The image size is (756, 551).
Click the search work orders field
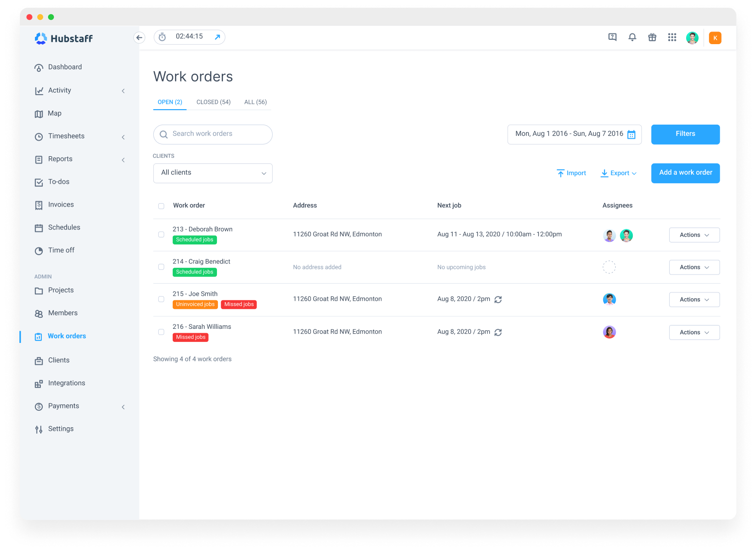(x=213, y=134)
